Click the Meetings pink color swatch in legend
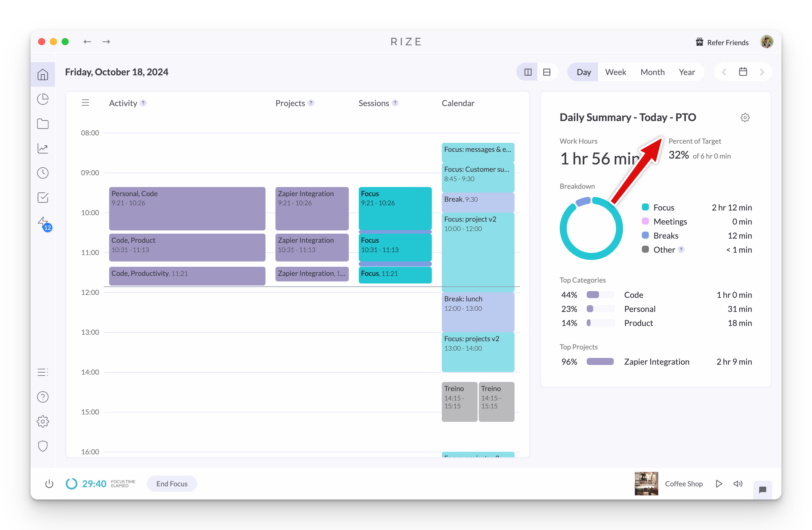This screenshot has width=812, height=530. coord(645,221)
